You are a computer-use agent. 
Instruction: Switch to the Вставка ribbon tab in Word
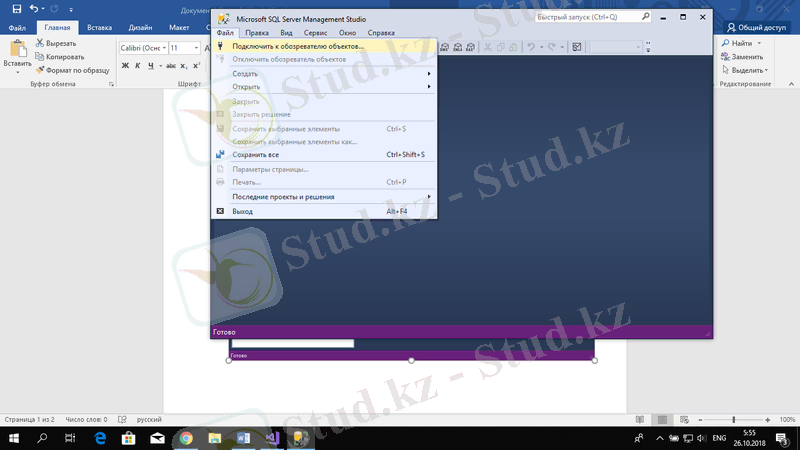tap(99, 28)
